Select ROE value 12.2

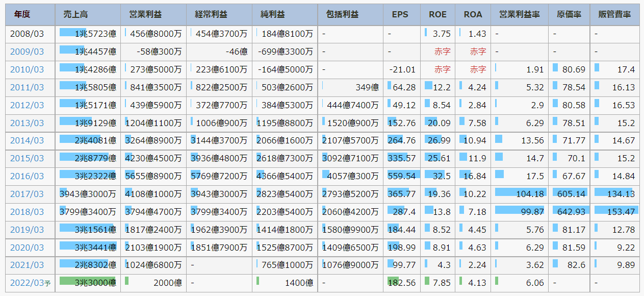pos(442,87)
